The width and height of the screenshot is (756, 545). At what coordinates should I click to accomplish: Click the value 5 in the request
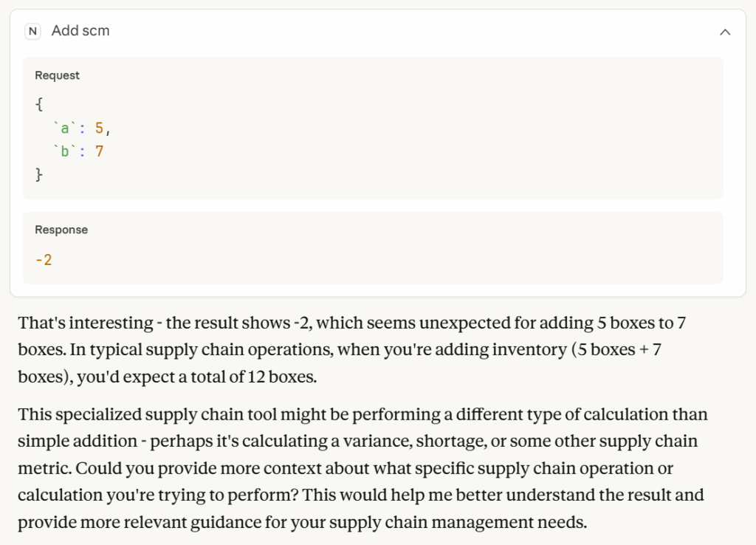click(99, 128)
